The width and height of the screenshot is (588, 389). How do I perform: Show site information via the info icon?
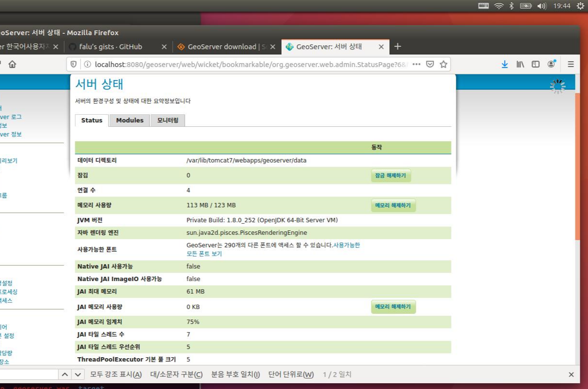pos(87,64)
